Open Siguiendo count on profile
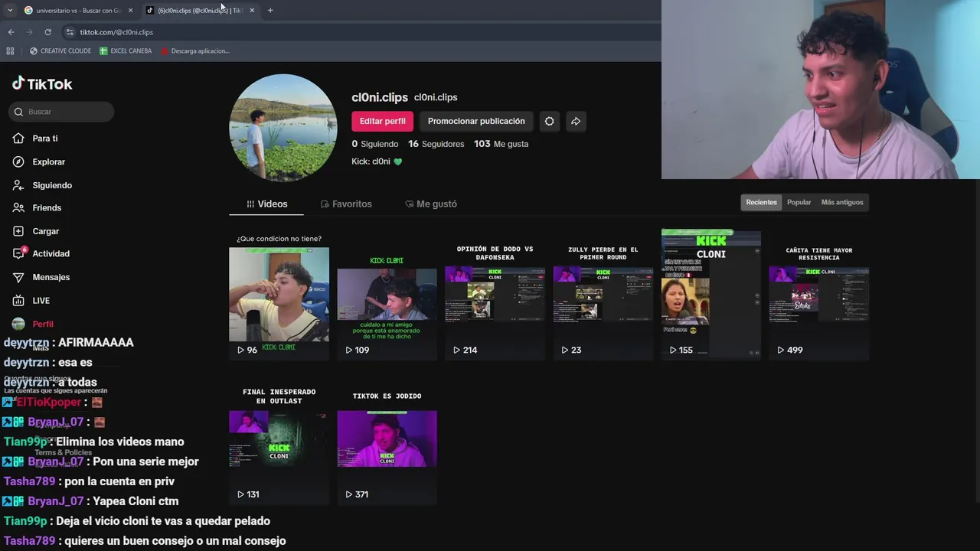 tap(375, 144)
